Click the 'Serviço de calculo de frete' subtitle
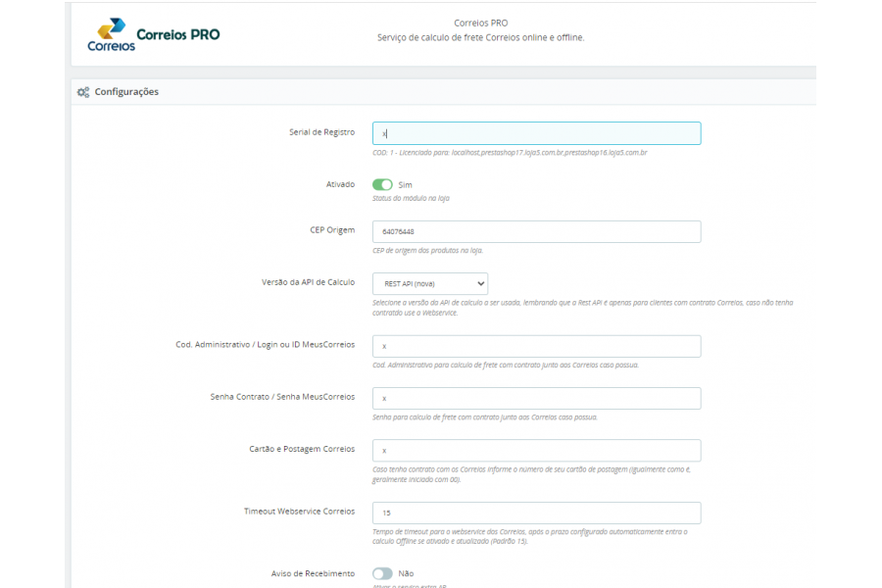 (x=481, y=37)
